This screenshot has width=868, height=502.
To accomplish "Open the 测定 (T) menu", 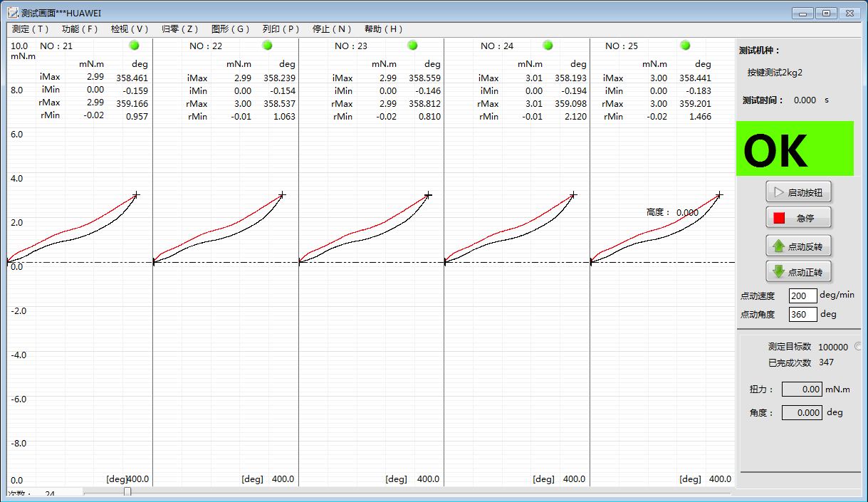I will click(x=31, y=29).
